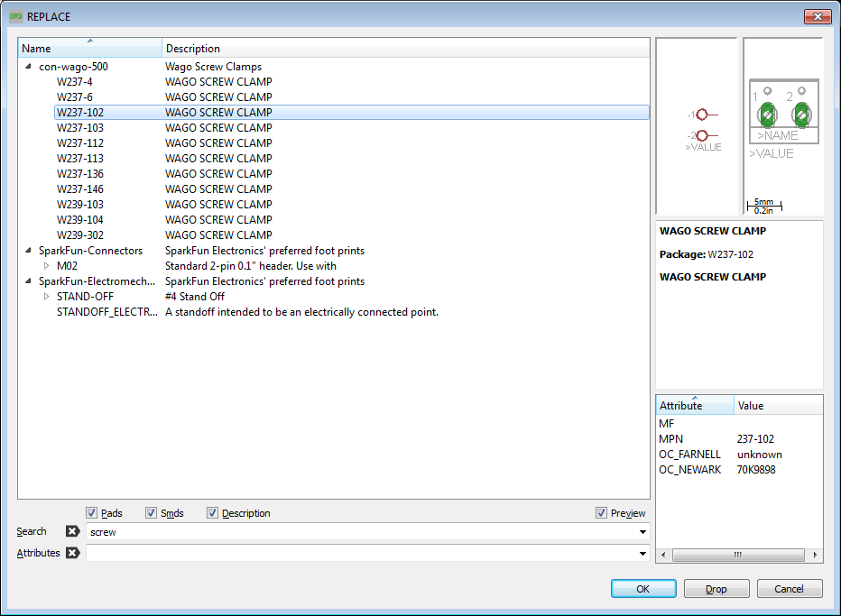Click the BRD icon in the title bar
This screenshot has height=616, width=841.
tap(15, 16)
